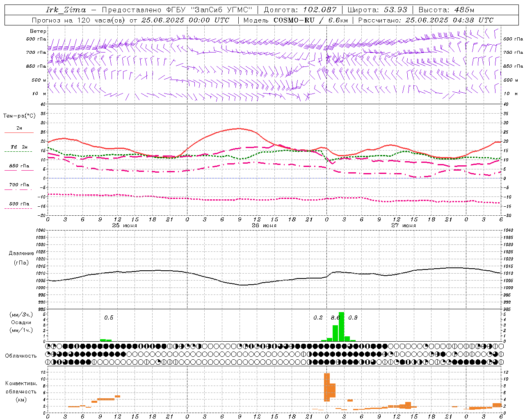This screenshot has width=525, height=420.
Task: Click the "27 июня" date label
Action: 404,226
